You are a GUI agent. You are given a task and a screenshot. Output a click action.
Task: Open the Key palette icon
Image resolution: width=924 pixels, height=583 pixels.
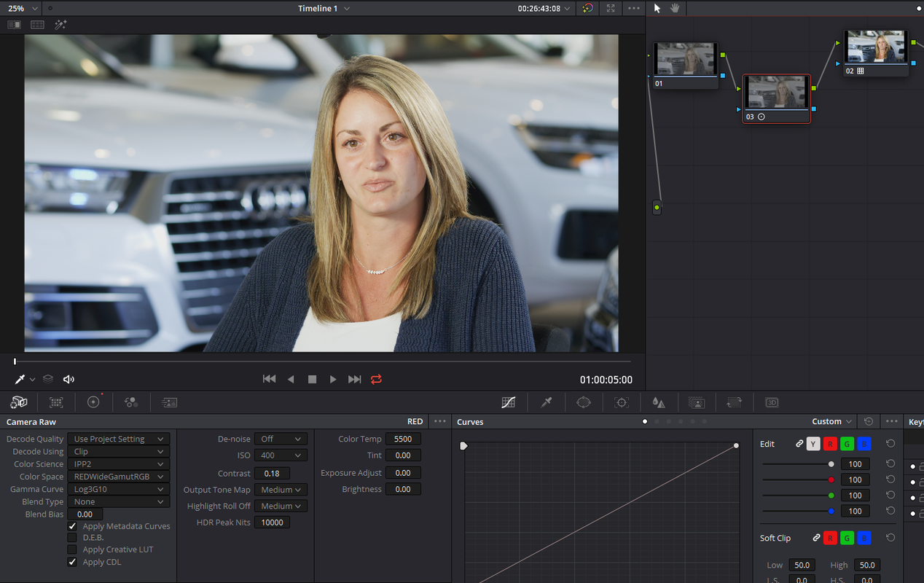pyautogui.click(x=697, y=402)
